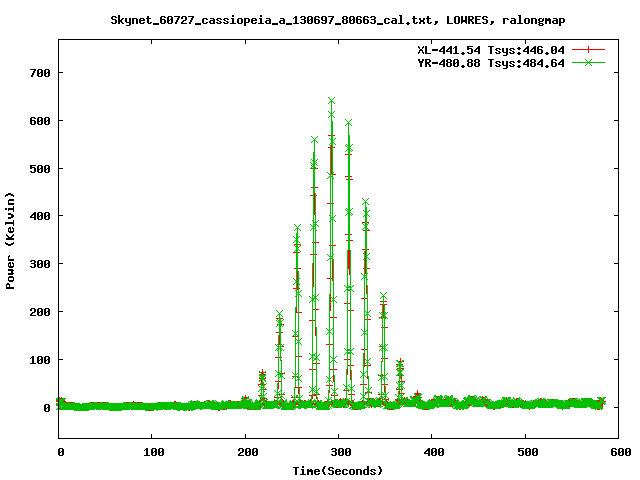
Task: Click the first small peak near 217 seconds
Action: point(262,375)
